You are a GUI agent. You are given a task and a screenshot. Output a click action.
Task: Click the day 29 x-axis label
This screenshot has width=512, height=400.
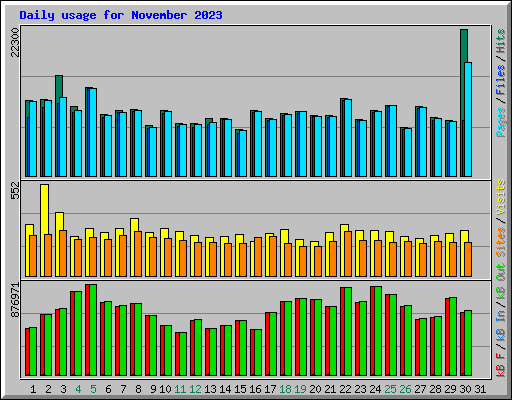[x=450, y=389]
